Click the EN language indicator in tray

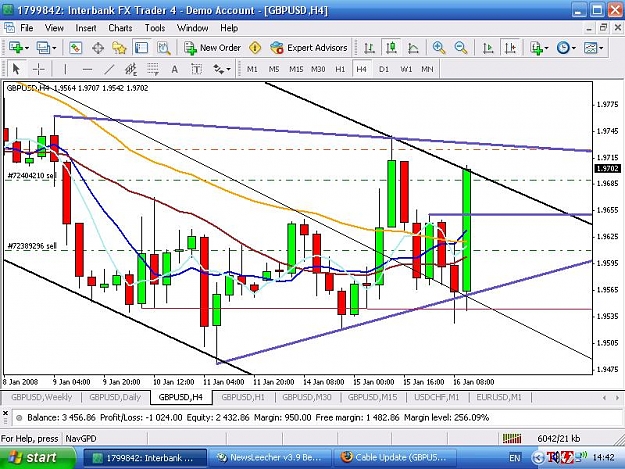click(x=515, y=458)
